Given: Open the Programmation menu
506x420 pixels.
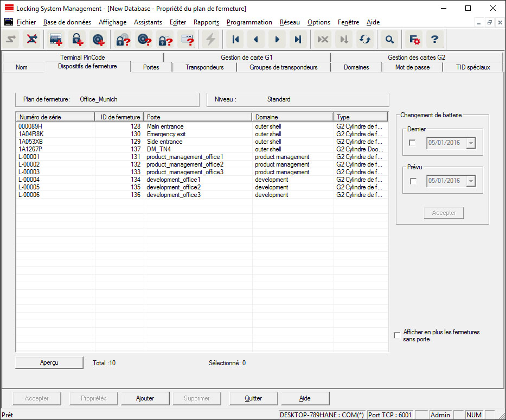Looking at the screenshot, I should click(x=249, y=22).
